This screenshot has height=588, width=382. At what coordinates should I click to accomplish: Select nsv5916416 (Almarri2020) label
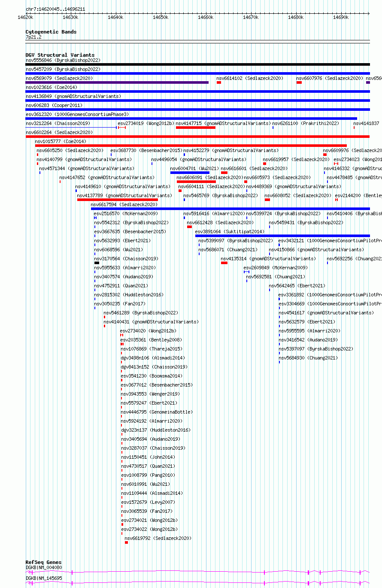(215, 213)
